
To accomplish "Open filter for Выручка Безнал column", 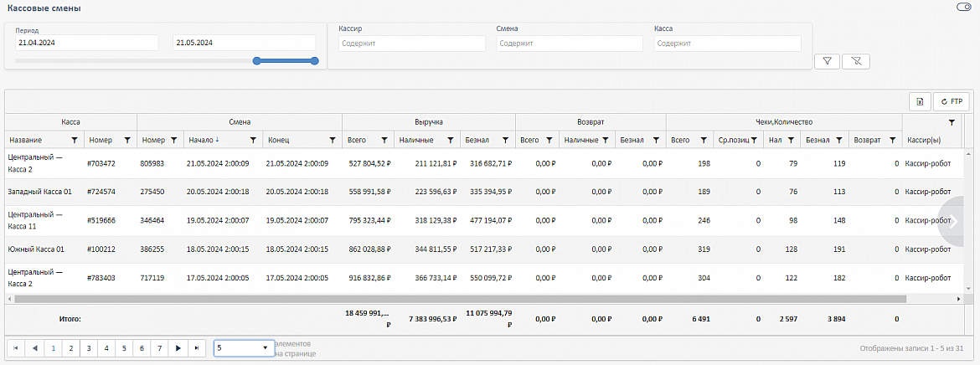I will point(505,141).
